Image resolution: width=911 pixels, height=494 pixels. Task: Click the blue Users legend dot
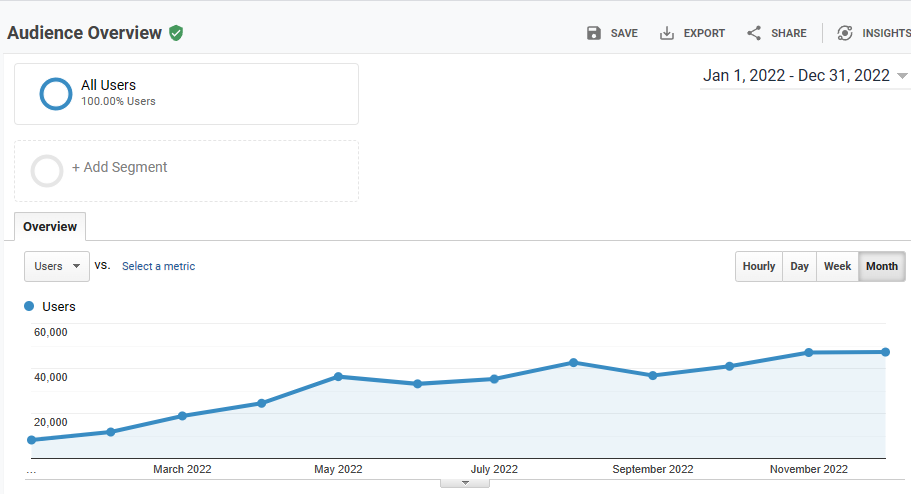[29, 306]
